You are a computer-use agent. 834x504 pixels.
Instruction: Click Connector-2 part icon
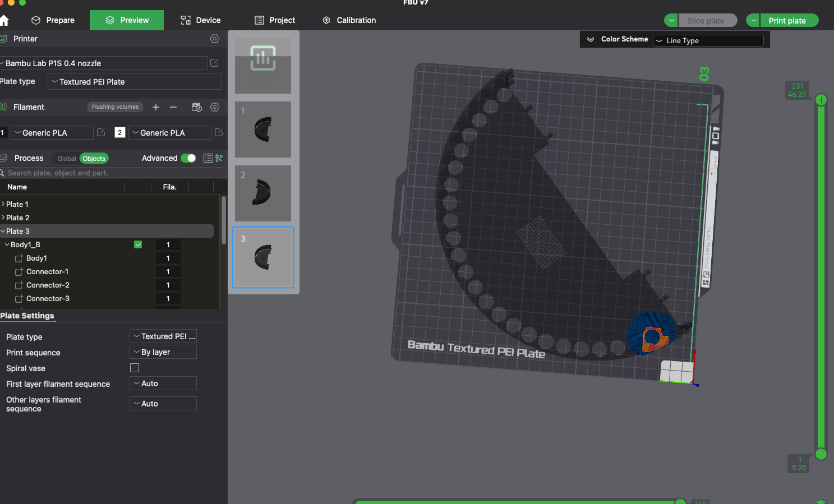pyautogui.click(x=19, y=285)
